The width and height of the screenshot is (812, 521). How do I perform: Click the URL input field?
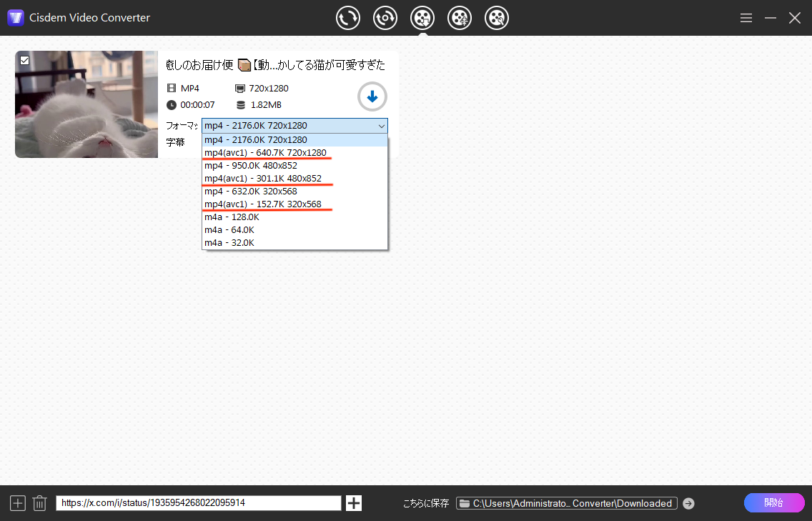click(198, 503)
